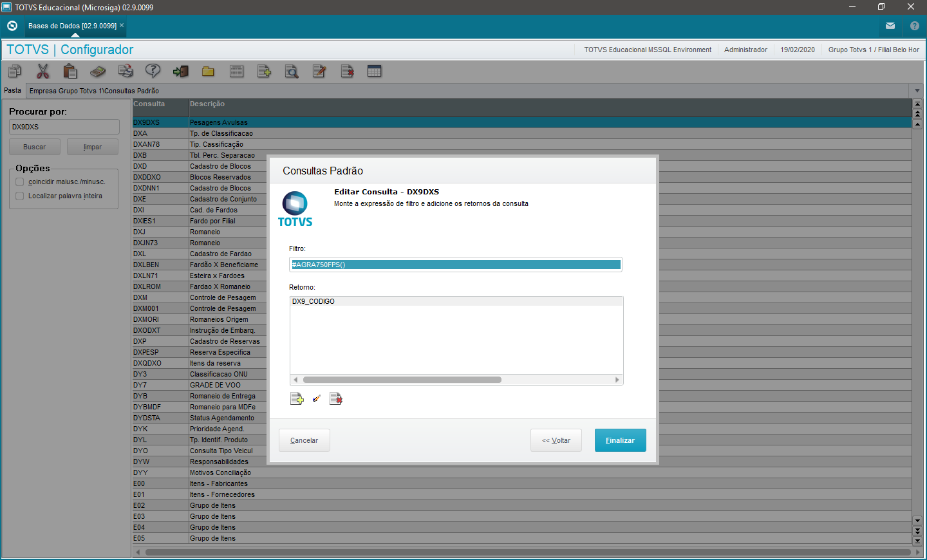Image resolution: width=927 pixels, height=560 pixels.
Task: Click the date 19/02/2020 in header
Action: click(798, 50)
